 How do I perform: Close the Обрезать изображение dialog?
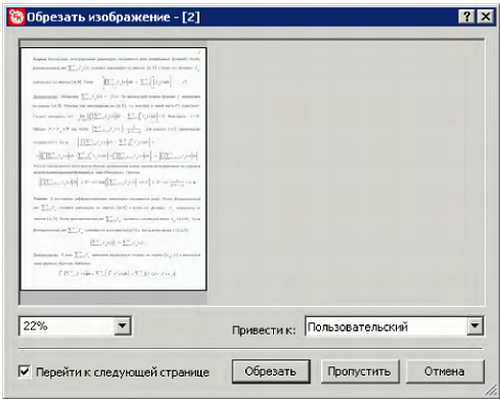pos(485,16)
